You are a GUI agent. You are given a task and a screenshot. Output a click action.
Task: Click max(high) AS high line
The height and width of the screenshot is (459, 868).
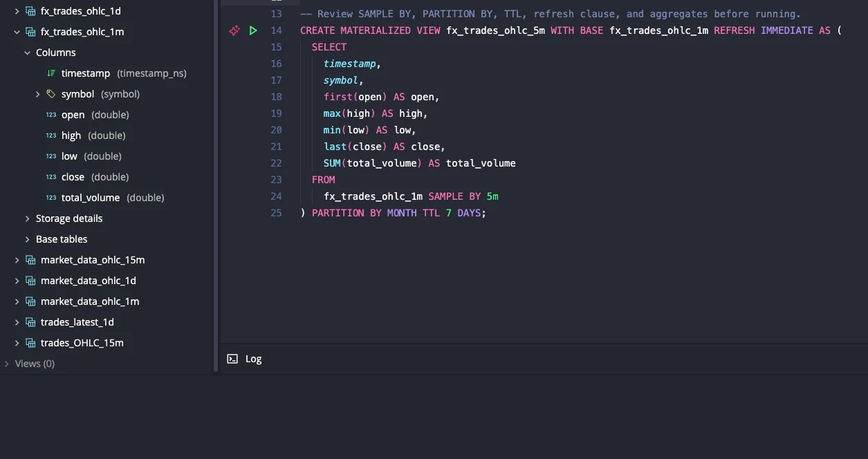tap(376, 113)
